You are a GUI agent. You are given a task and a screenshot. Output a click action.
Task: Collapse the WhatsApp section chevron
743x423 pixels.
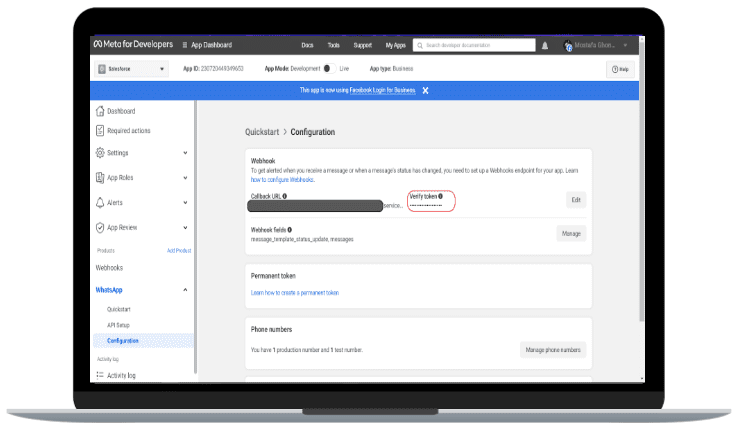185,290
